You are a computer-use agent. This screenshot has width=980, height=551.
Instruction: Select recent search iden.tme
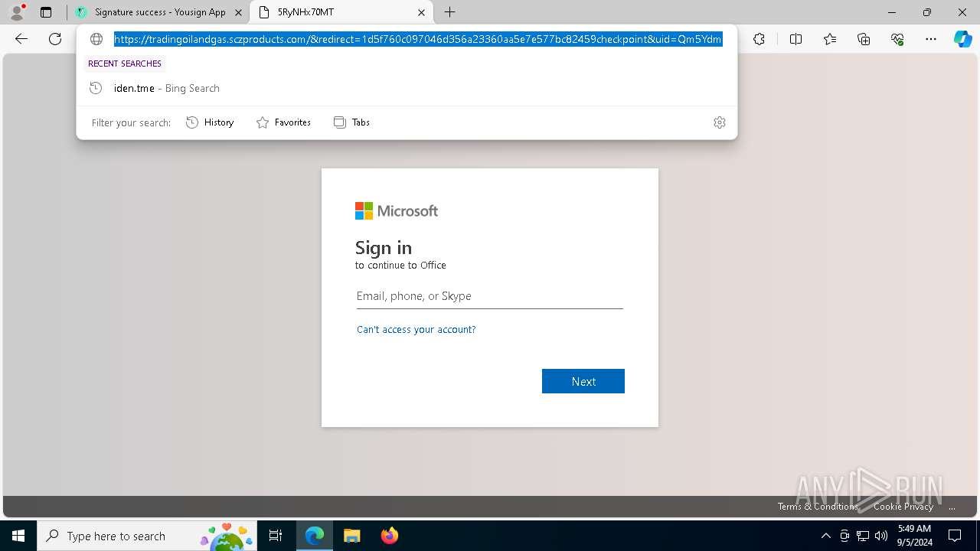407,88
